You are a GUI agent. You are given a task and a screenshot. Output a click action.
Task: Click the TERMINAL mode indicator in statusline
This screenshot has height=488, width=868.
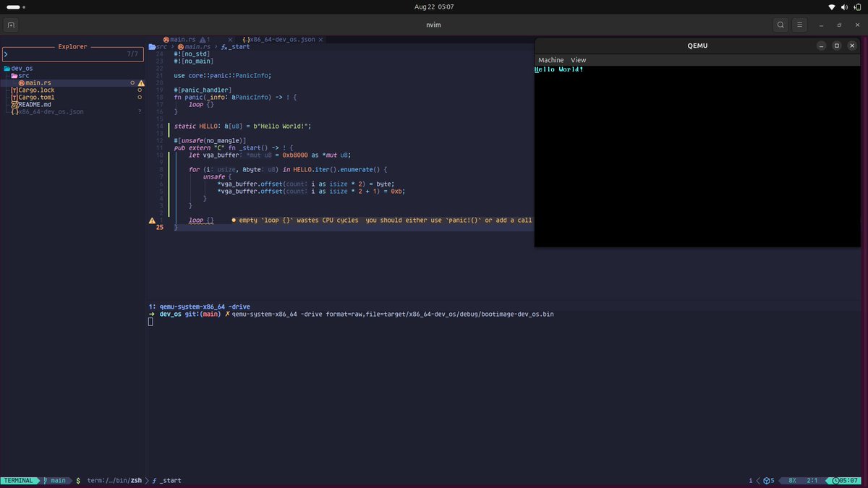point(18,480)
